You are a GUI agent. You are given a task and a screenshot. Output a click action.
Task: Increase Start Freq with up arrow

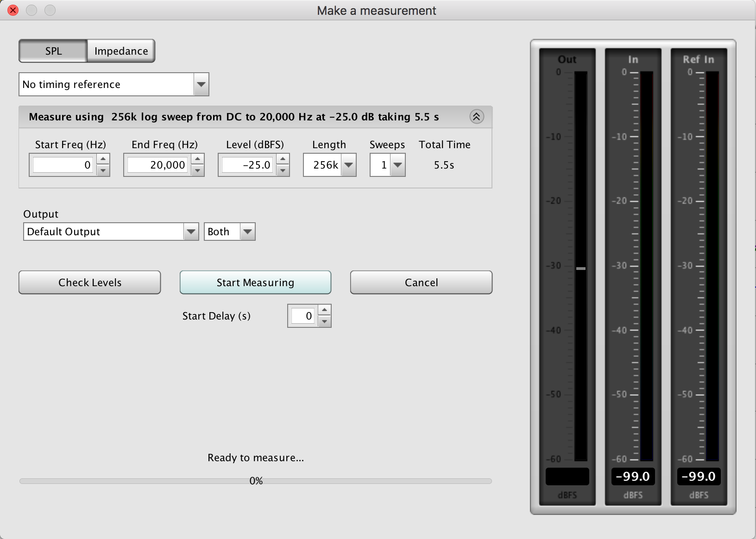103,159
